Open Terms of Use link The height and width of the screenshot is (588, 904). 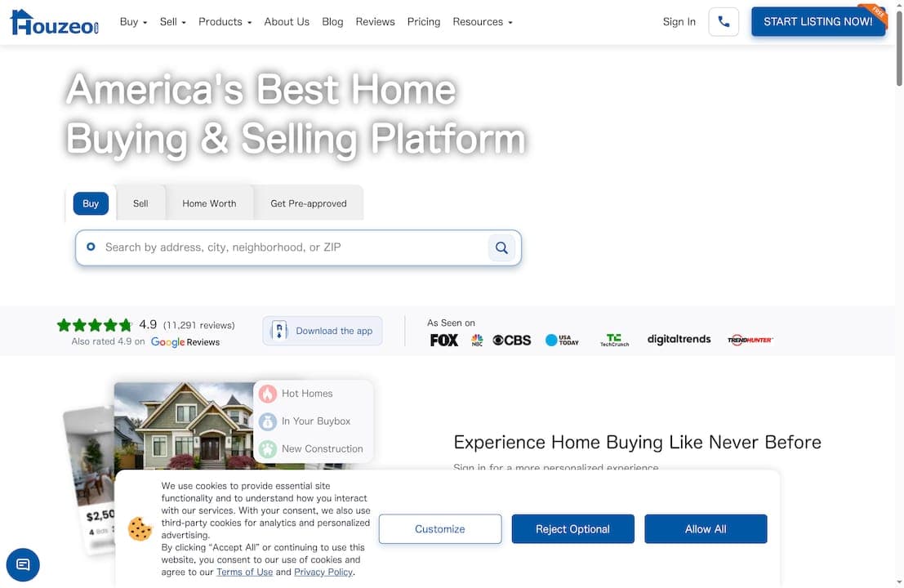244,572
